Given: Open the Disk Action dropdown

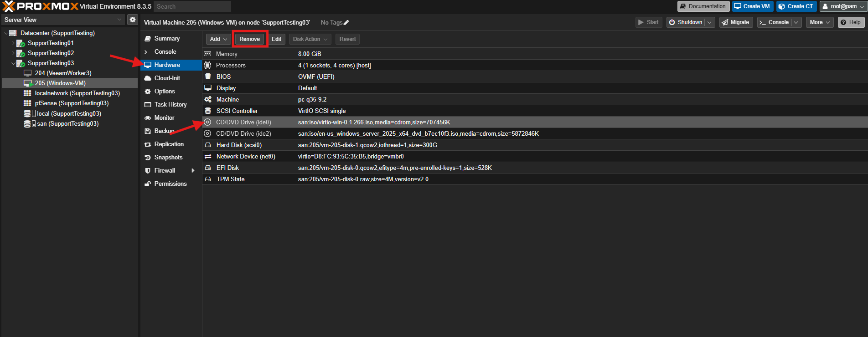Looking at the screenshot, I should coord(310,39).
